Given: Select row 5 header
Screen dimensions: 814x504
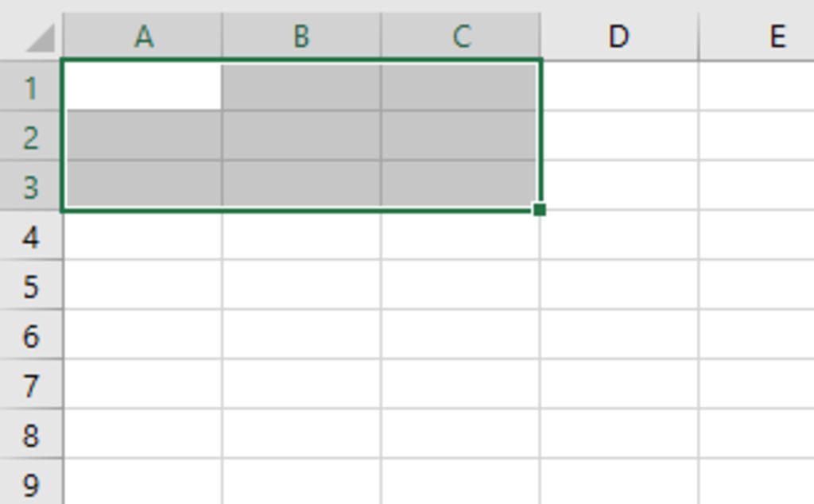Looking at the screenshot, I should 31,285.
